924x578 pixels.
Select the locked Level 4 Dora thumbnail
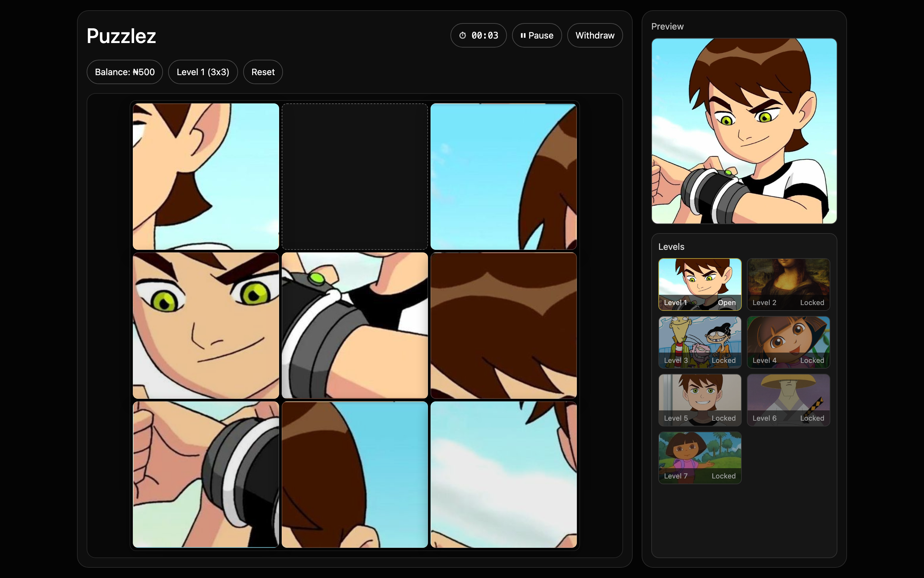tap(789, 342)
